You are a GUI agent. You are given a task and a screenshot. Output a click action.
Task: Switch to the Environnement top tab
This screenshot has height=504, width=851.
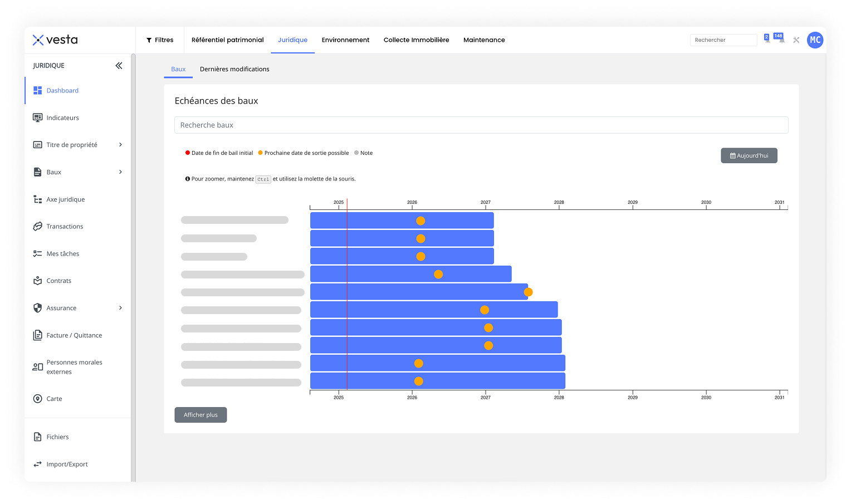(345, 40)
